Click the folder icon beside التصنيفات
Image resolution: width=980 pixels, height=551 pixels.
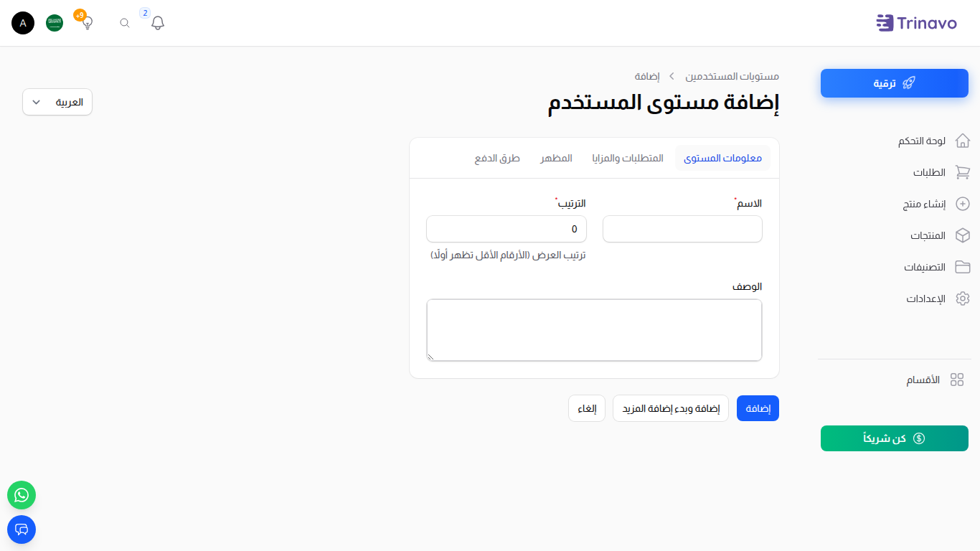click(963, 267)
